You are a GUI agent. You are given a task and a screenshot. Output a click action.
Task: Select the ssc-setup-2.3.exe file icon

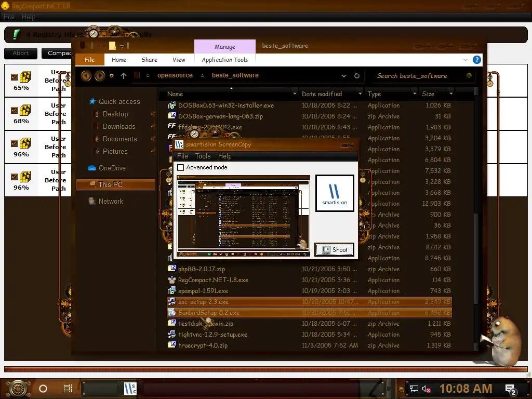click(172, 302)
